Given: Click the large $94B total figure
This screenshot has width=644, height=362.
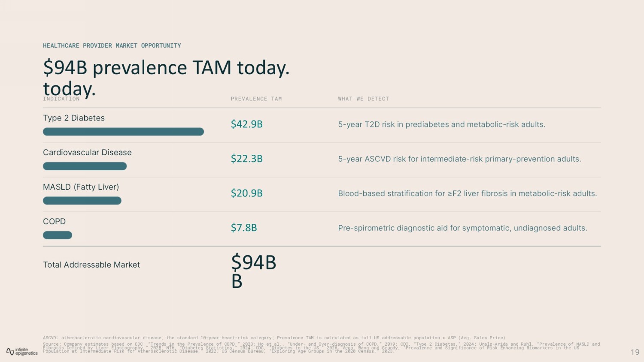Looking at the screenshot, I should tap(254, 271).
